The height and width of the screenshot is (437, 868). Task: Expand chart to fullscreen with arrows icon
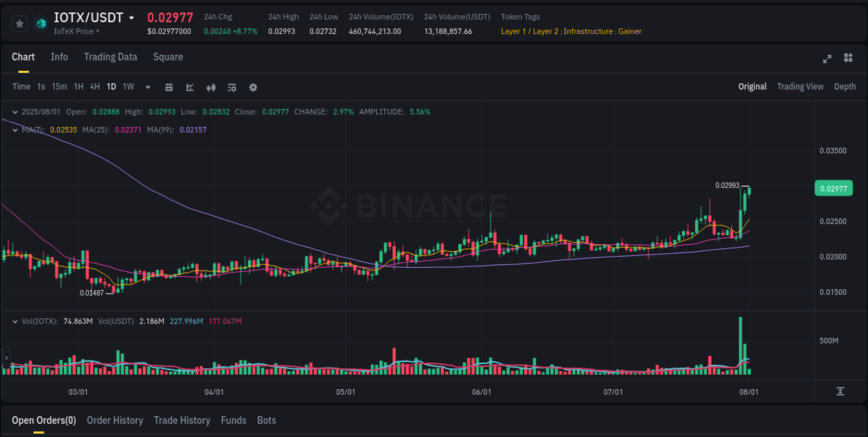point(827,59)
